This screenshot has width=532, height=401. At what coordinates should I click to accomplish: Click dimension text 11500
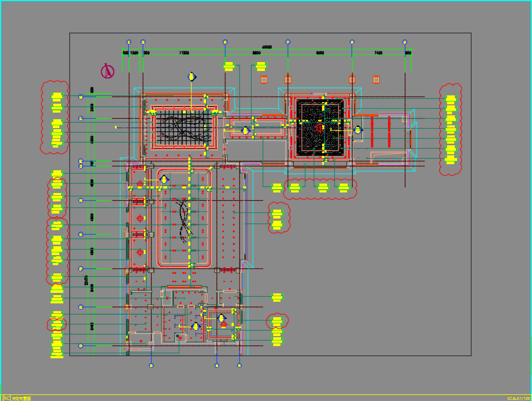click(x=184, y=53)
